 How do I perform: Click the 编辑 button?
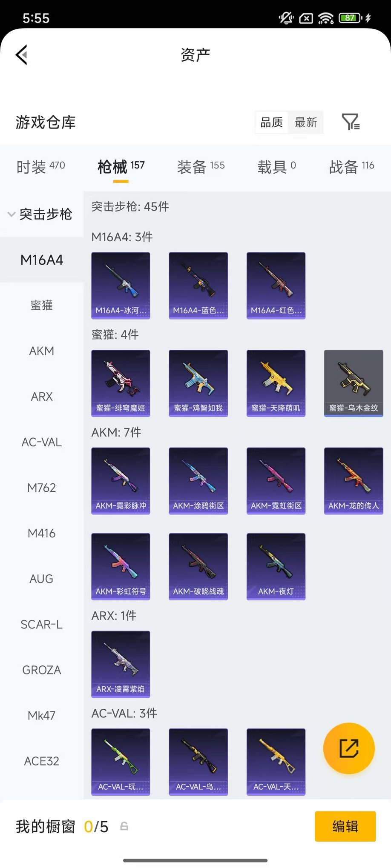point(345,826)
